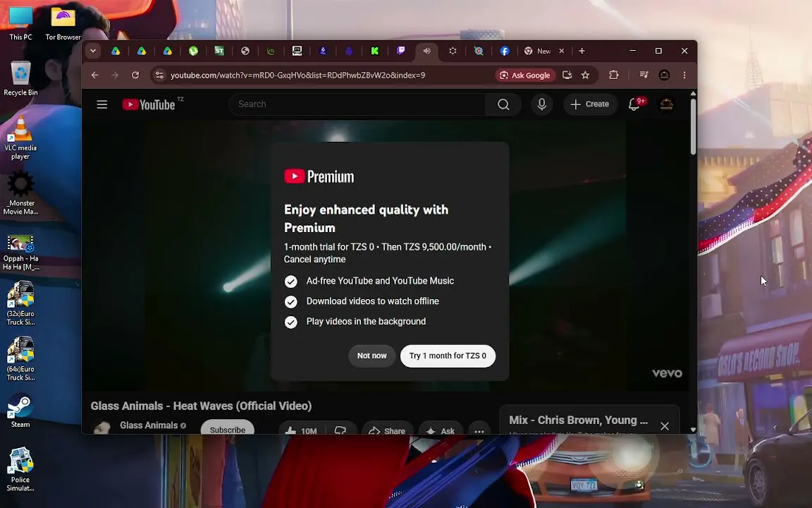The height and width of the screenshot is (508, 812).
Task: Reload the YouTube page
Action: pos(135,75)
